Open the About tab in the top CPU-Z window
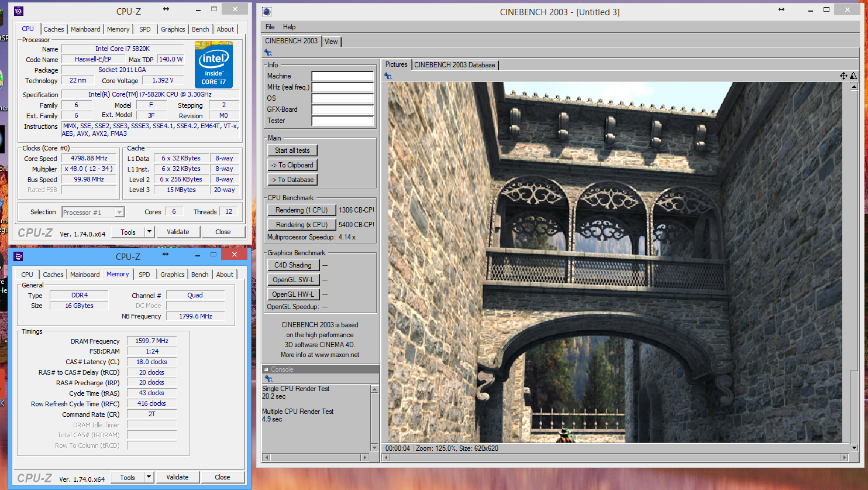The image size is (868, 490). 225,29
